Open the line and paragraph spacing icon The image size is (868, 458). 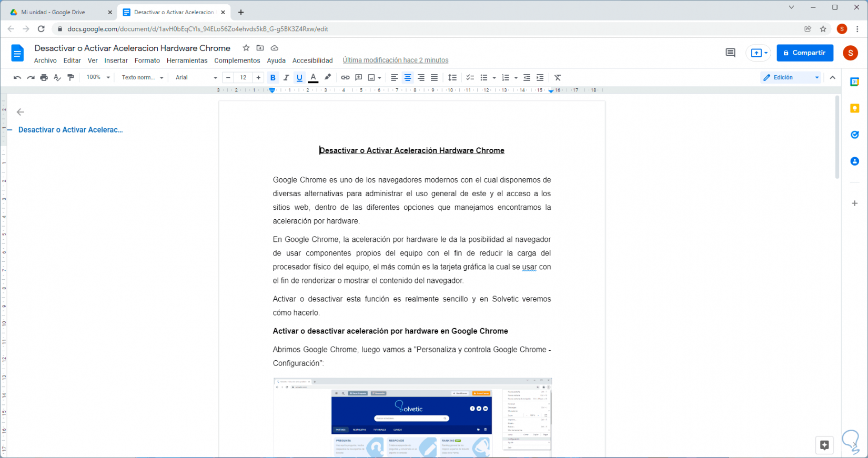tap(452, 78)
